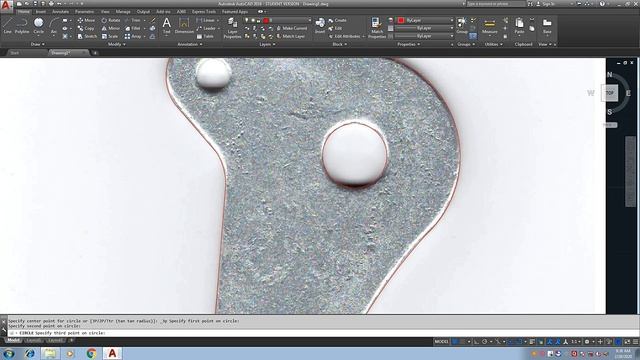This screenshot has width=640, height=360.
Task: Click the Array tool
Action: (133, 36)
